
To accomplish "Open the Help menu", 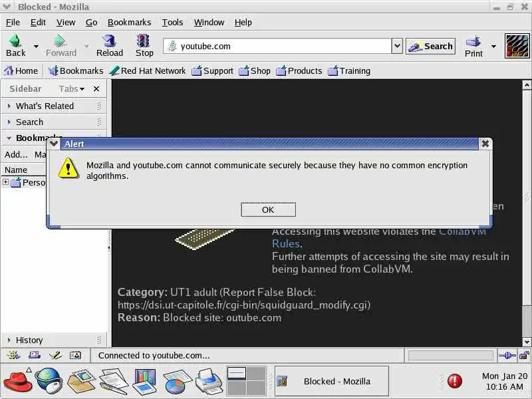I will click(243, 23).
